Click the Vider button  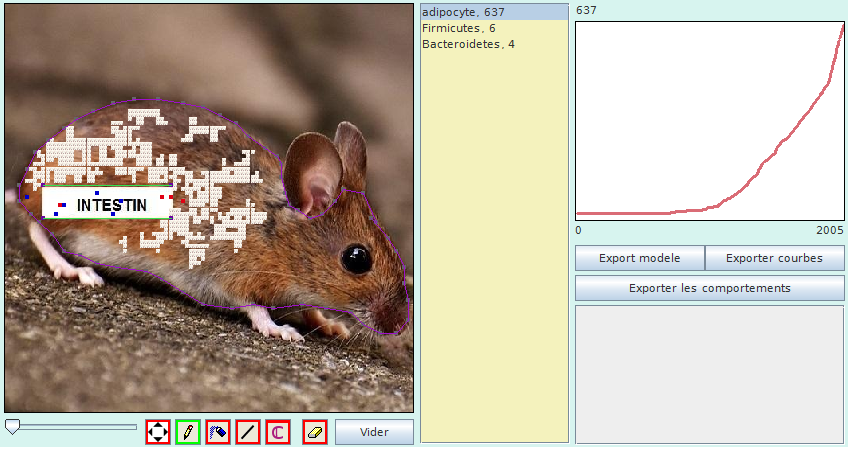pos(374,432)
